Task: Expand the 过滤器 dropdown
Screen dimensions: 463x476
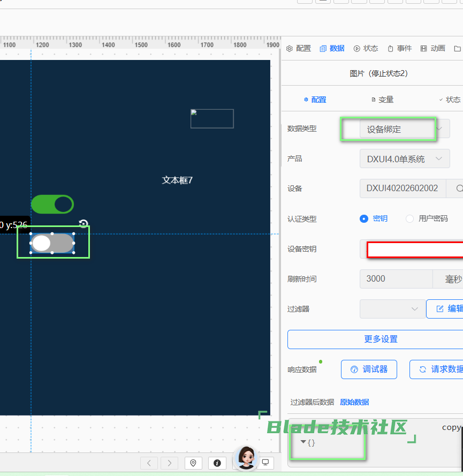Action: pyautogui.click(x=392, y=309)
